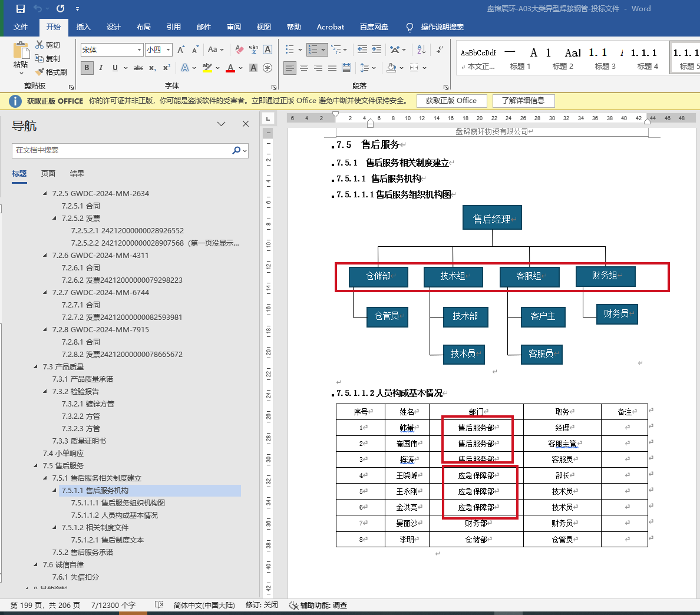
Task: Shrink font size icon
Action: pos(195,49)
